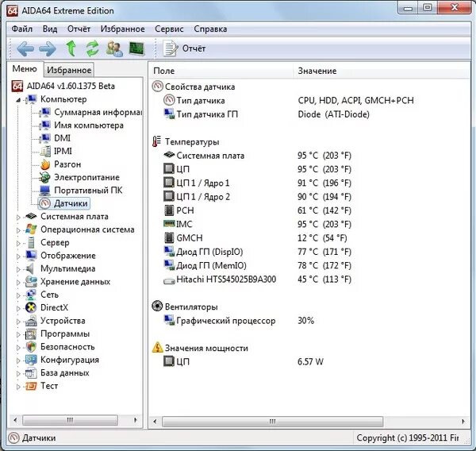
Task: Click the Безопасность shield icon
Action: (x=31, y=347)
